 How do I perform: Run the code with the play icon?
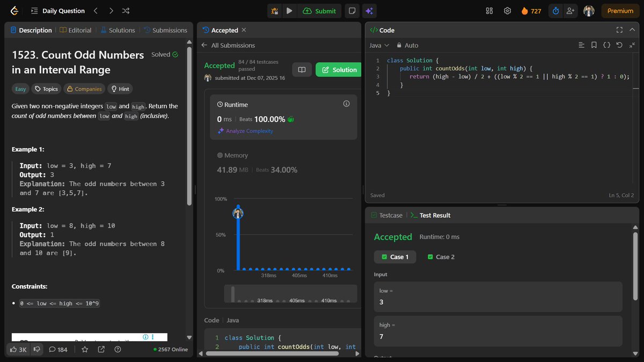pos(289,11)
